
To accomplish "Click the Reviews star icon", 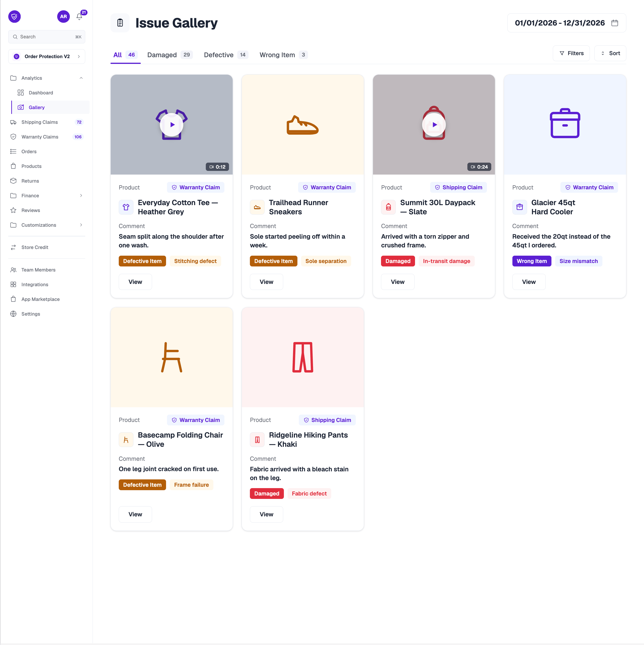I will [13, 210].
